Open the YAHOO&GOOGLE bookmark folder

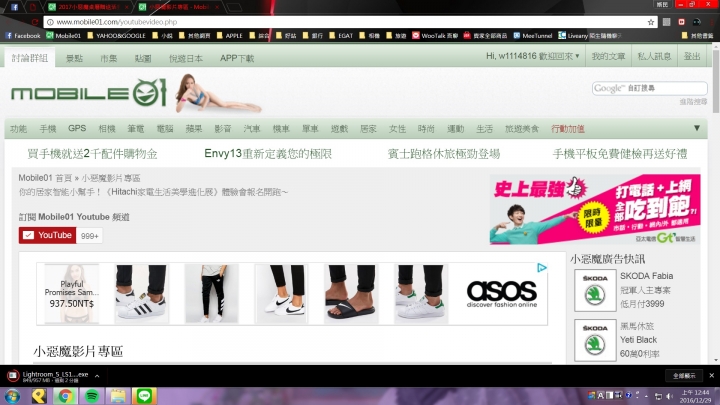[116, 35]
